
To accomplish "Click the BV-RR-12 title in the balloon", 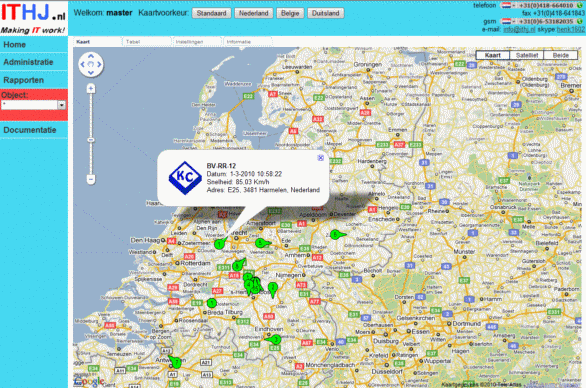I will (x=221, y=166).
